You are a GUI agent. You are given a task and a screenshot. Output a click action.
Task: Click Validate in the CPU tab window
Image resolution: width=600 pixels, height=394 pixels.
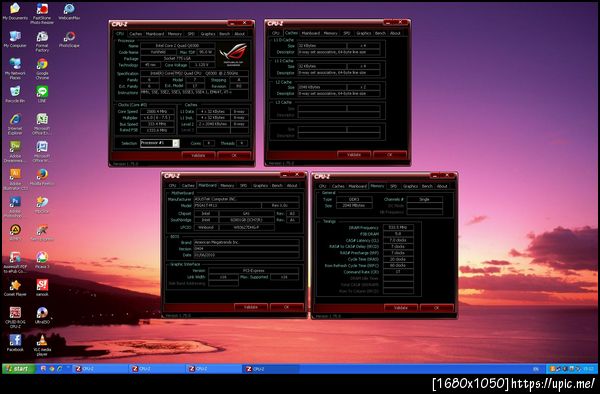(198, 156)
